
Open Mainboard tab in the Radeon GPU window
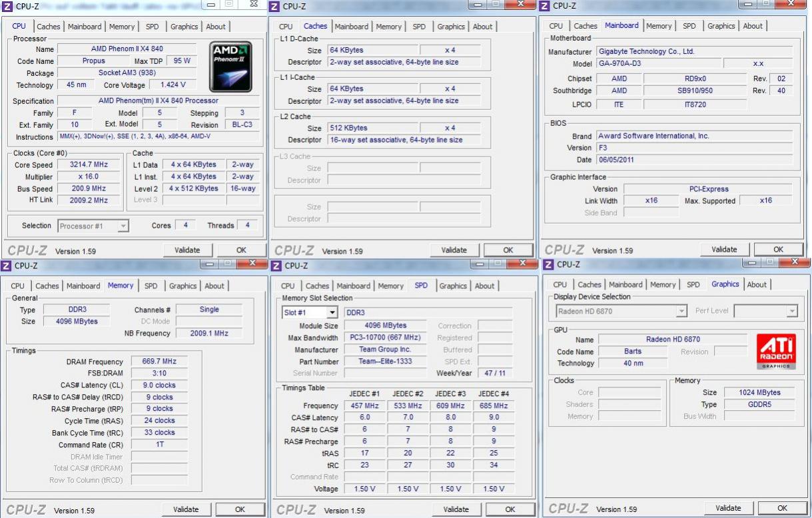(625, 284)
